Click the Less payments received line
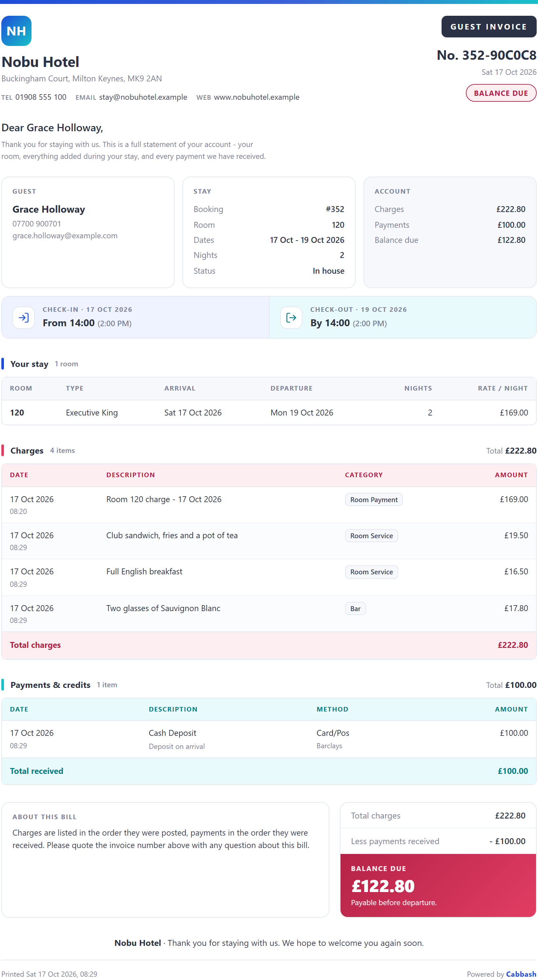This screenshot has height=980, width=538. coord(438,842)
